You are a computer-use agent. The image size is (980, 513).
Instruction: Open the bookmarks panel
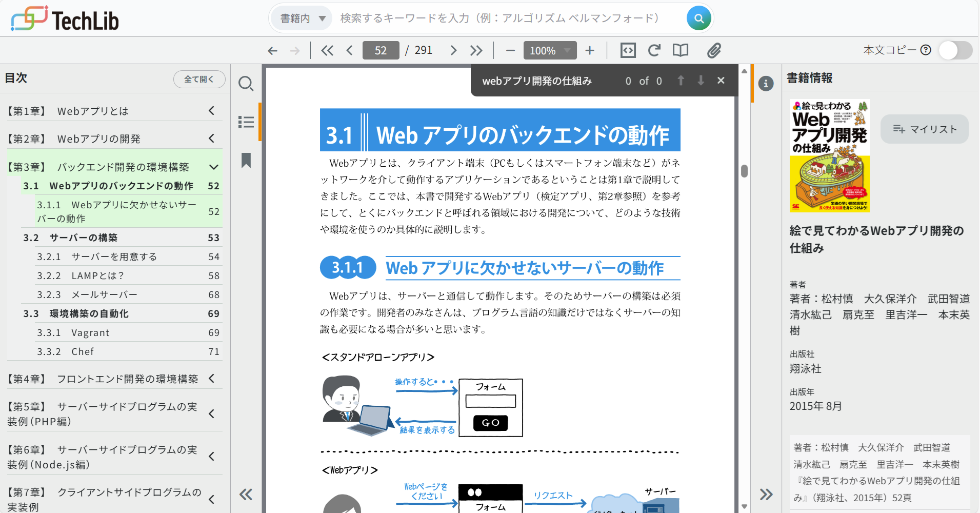pyautogui.click(x=246, y=161)
